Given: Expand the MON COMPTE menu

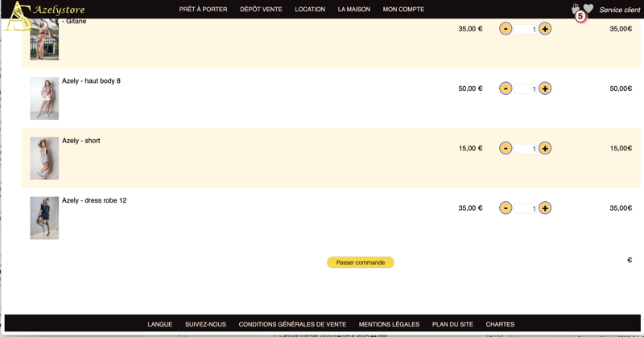Looking at the screenshot, I should coord(403,10).
